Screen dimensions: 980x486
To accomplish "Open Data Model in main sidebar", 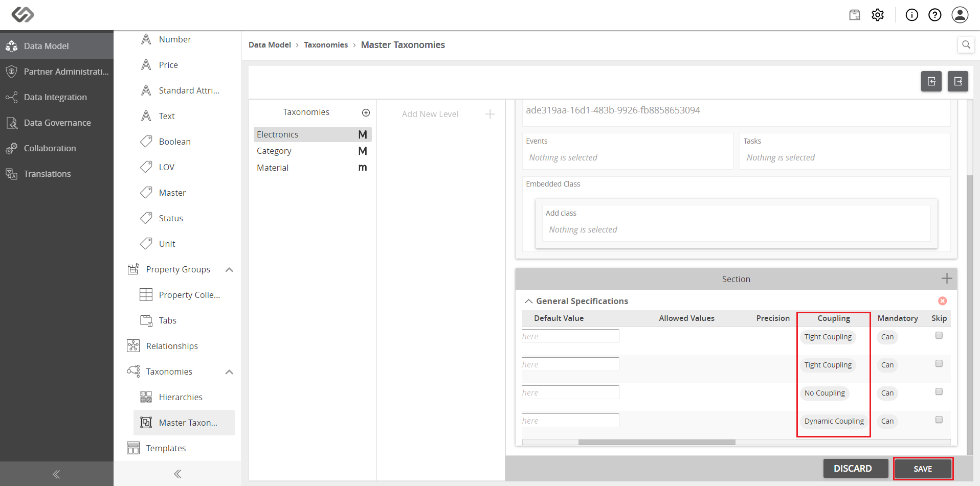I will tap(57, 46).
